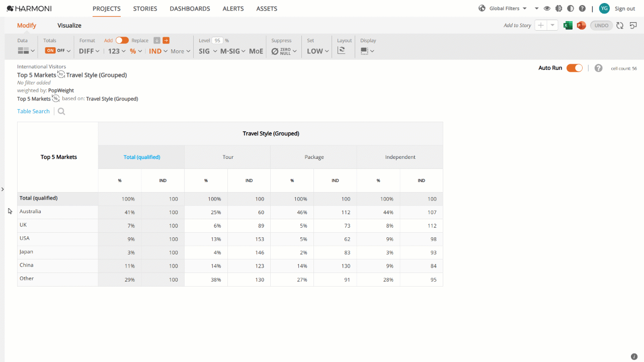Click the brain icon in top bar
The image size is (644, 362).
558,9
